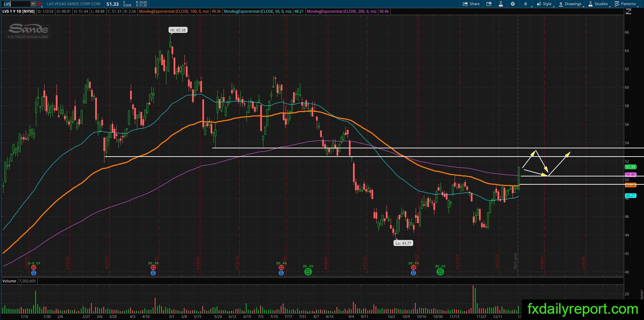
Task: Expand the Patterns menu
Action: 626,4
